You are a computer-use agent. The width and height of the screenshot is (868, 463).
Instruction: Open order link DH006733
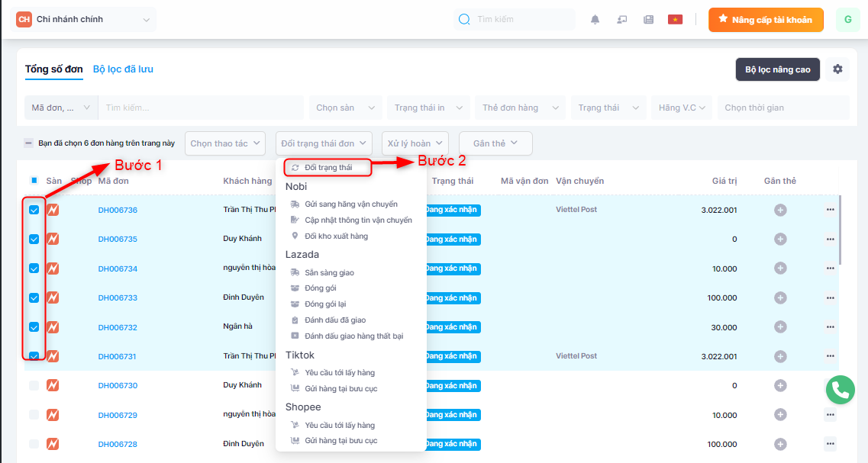point(118,297)
